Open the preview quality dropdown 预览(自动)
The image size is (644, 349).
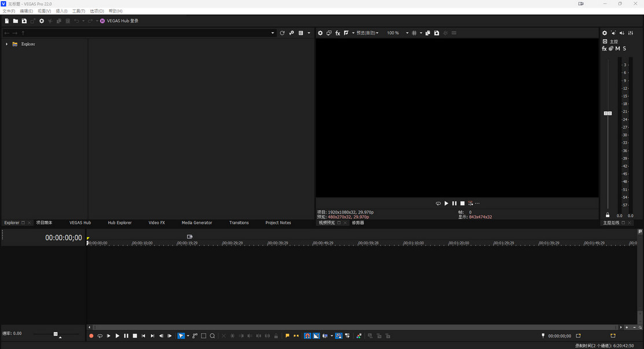(x=367, y=33)
